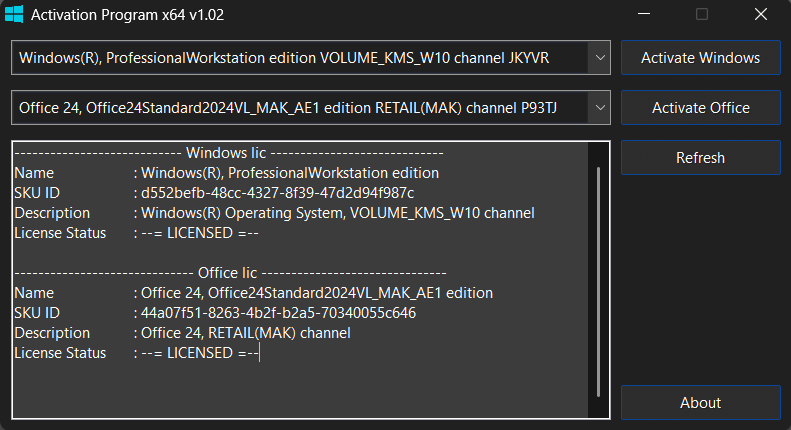791x430 pixels.
Task: Maximize the Activation Program window
Action: click(702, 15)
